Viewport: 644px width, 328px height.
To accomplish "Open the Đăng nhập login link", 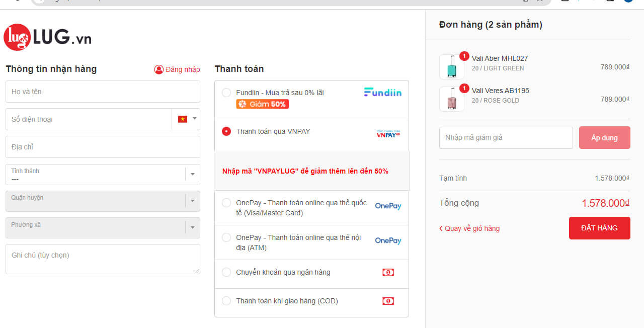I will (177, 69).
